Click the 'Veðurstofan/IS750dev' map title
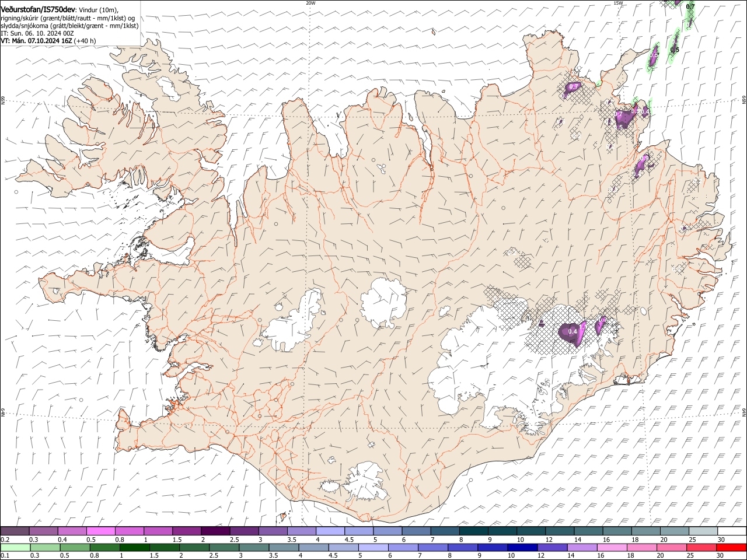The height and width of the screenshot is (560, 747). [38, 10]
